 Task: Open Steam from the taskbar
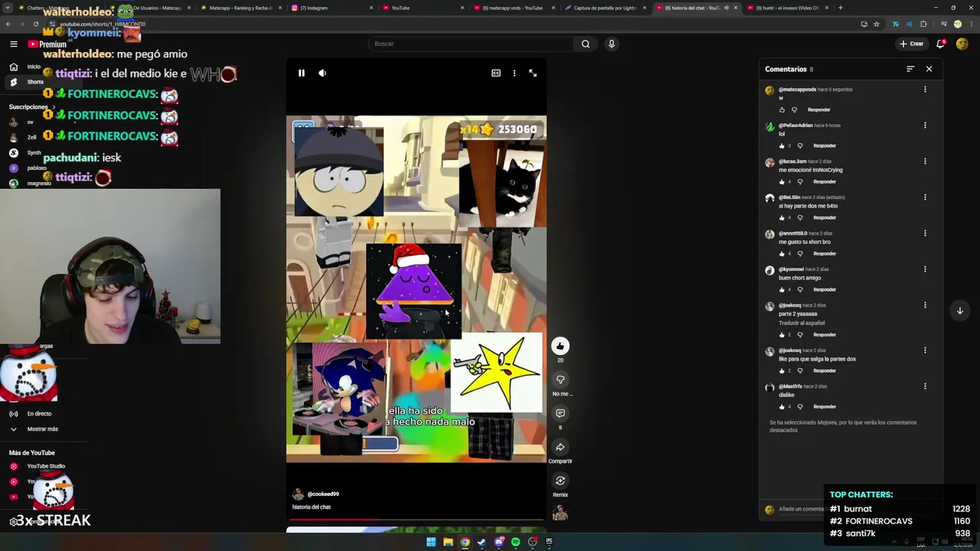click(482, 542)
